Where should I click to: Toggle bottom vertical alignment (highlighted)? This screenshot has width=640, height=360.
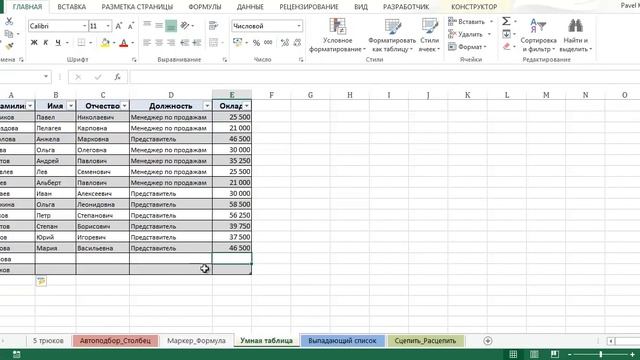coord(171,25)
